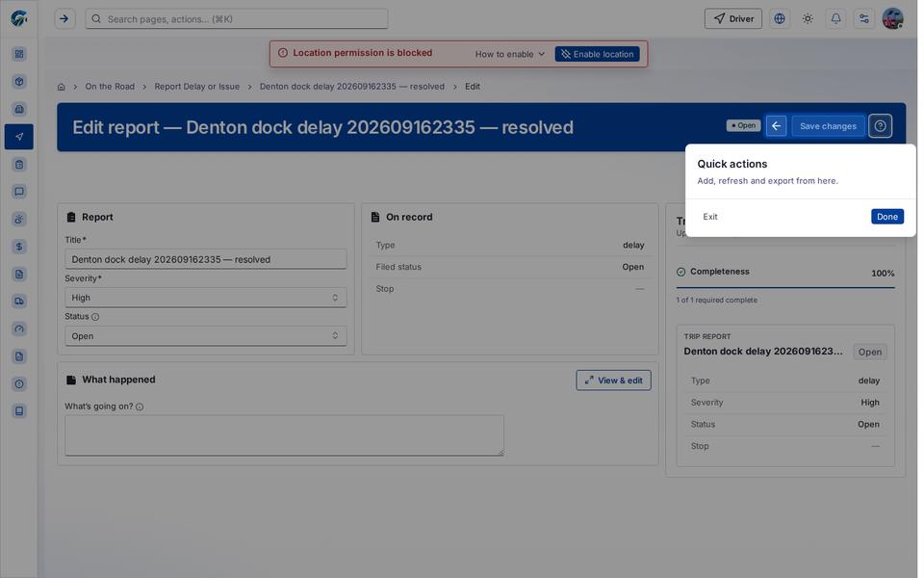This screenshot has height=578, width=924.
Task: Open the Denton dock delay breadcrumb link
Action: (x=352, y=87)
